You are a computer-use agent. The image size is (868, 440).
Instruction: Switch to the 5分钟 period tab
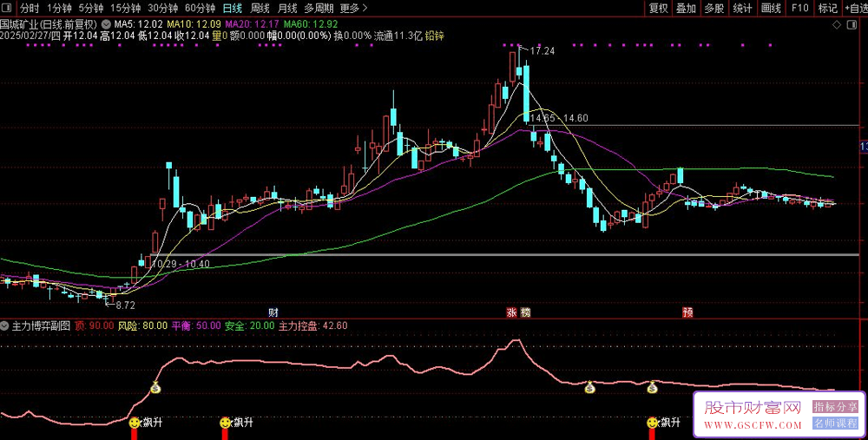point(90,9)
